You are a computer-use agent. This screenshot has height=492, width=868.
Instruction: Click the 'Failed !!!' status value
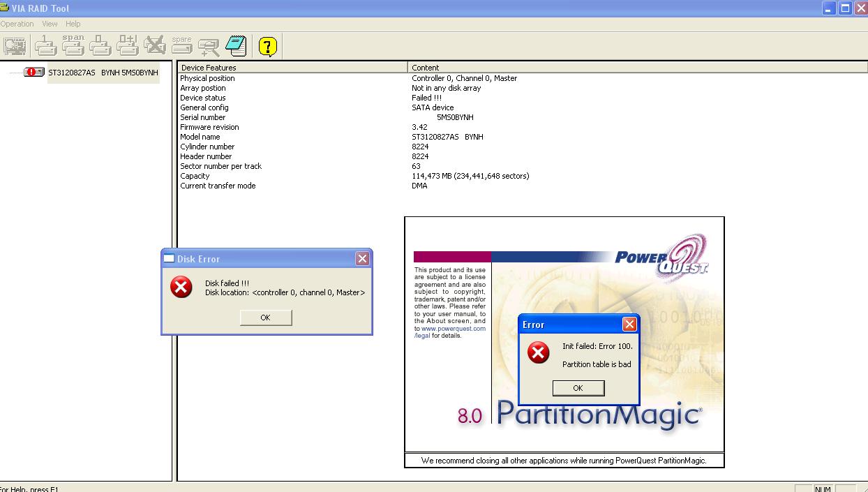(426, 98)
